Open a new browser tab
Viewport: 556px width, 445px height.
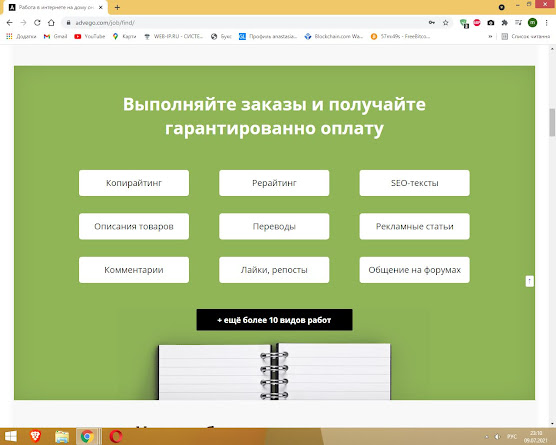pos(117,7)
